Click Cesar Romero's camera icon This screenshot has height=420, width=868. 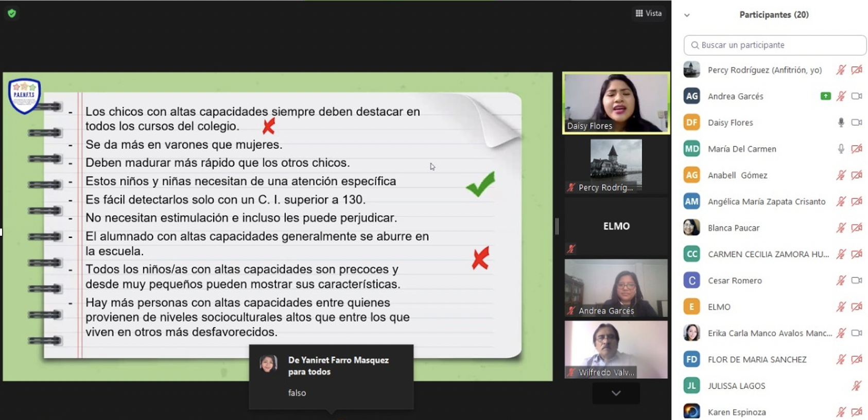[857, 281]
